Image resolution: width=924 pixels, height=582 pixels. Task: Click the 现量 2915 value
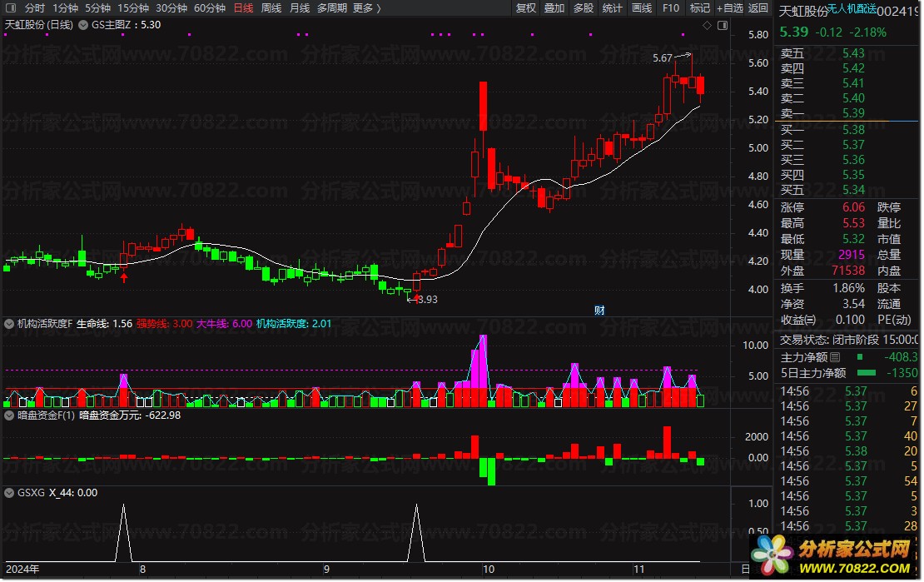point(852,255)
